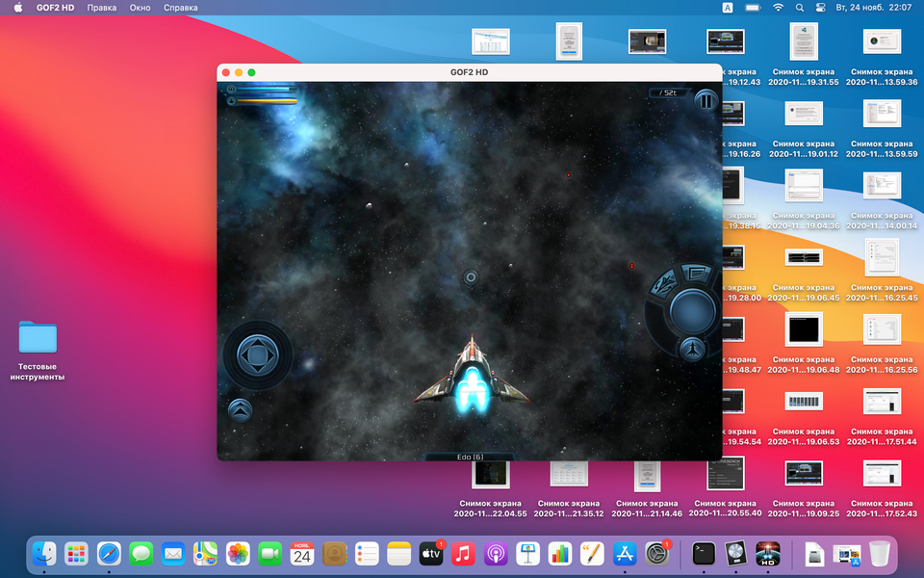Tap the round fire button in game
Image resolution: width=924 pixels, height=578 pixels.
[x=692, y=310]
